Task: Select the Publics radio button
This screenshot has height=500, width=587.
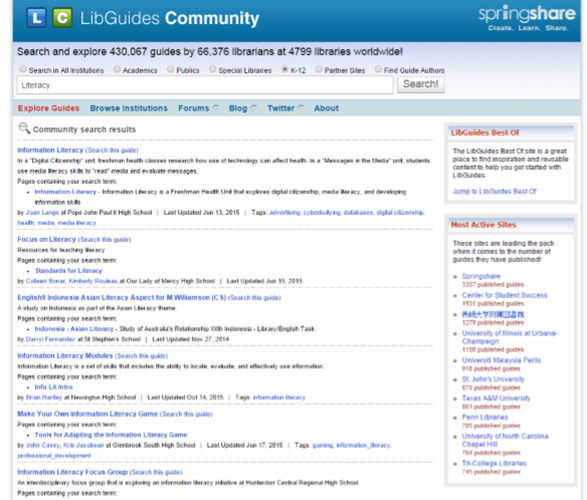Action: tap(171, 69)
